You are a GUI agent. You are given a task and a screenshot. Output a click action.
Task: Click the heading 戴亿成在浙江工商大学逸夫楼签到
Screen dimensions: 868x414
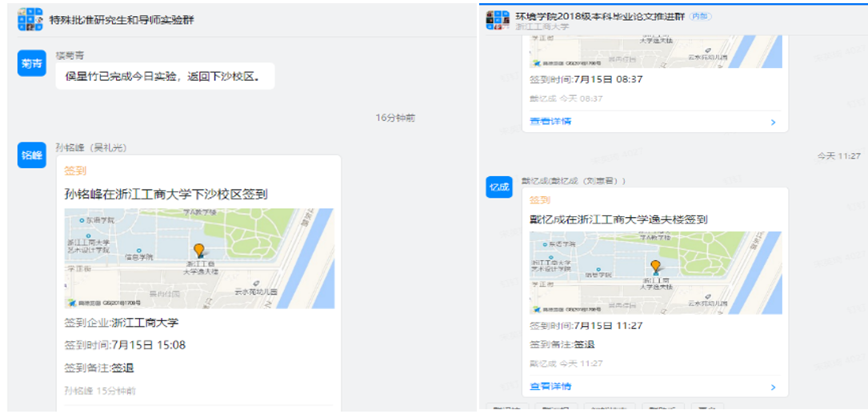click(619, 219)
